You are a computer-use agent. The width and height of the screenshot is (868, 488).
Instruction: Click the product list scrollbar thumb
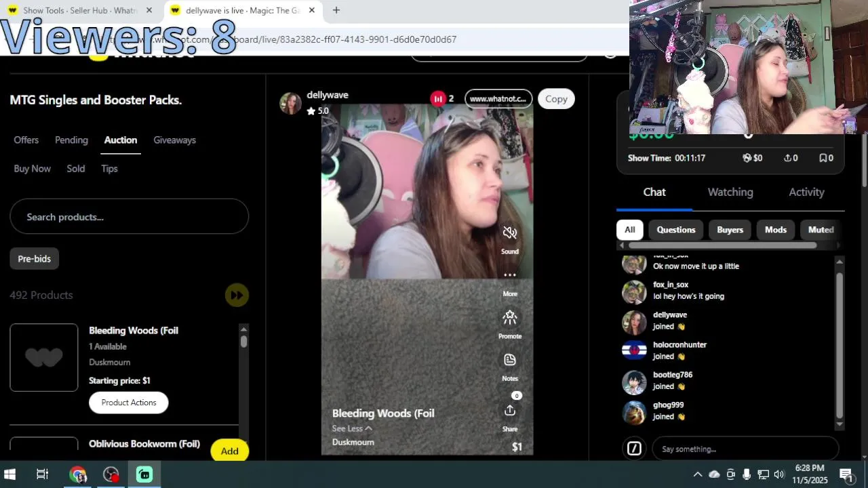(243, 342)
